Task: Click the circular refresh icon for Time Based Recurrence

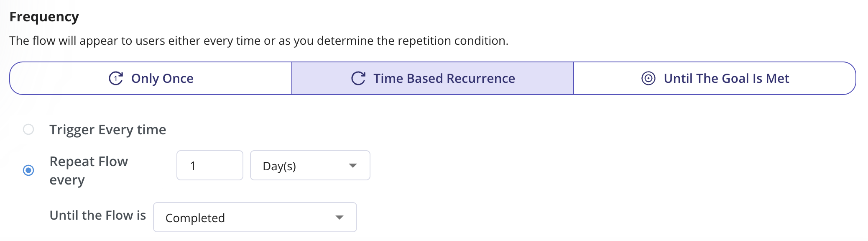Action: (358, 78)
